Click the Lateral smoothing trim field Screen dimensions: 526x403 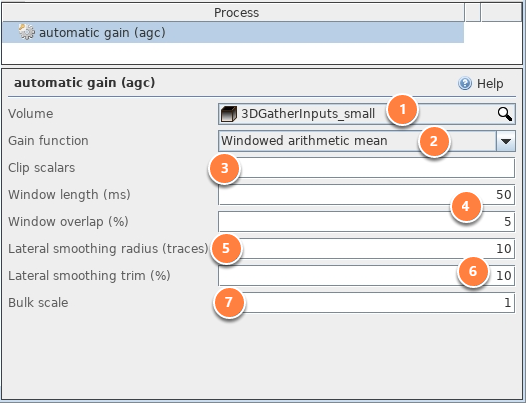(367, 275)
